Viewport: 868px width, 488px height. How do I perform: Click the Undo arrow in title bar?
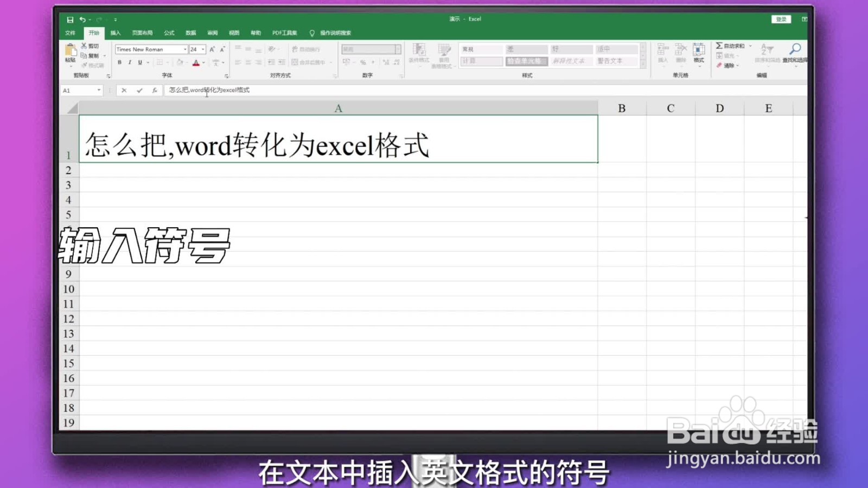[82, 20]
